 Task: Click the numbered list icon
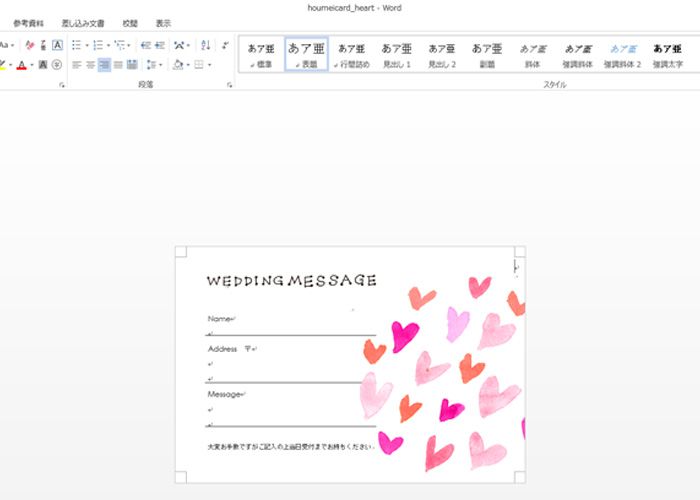[98, 45]
